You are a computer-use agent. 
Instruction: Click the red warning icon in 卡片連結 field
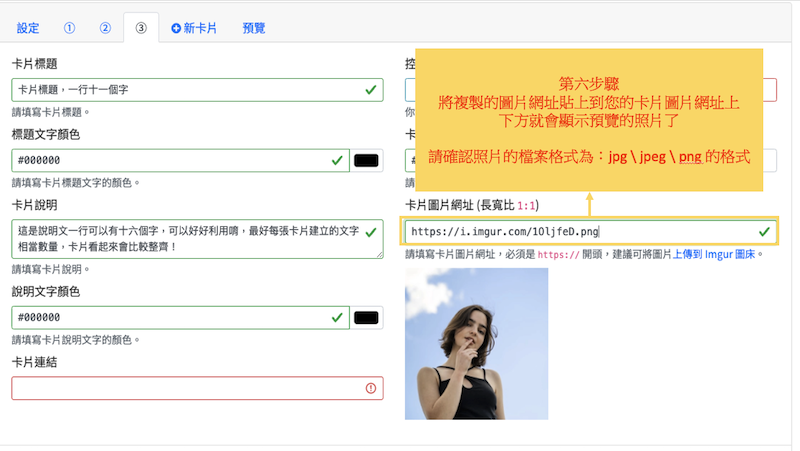[371, 388]
